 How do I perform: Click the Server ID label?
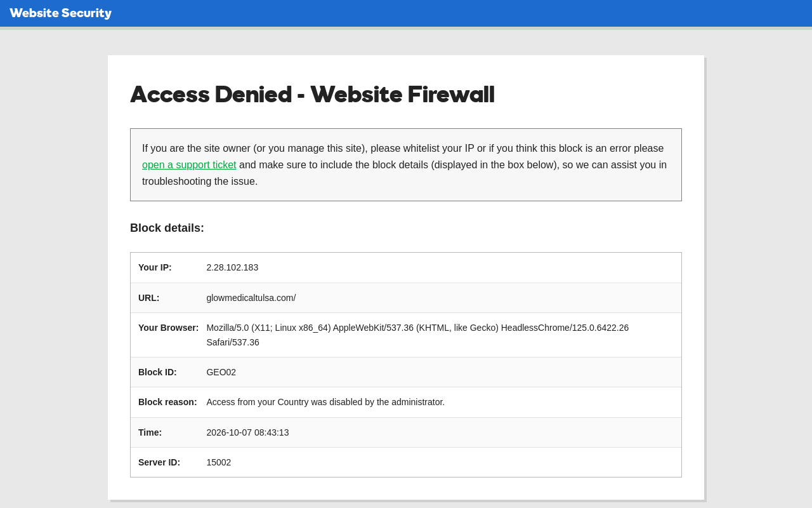coord(159,462)
